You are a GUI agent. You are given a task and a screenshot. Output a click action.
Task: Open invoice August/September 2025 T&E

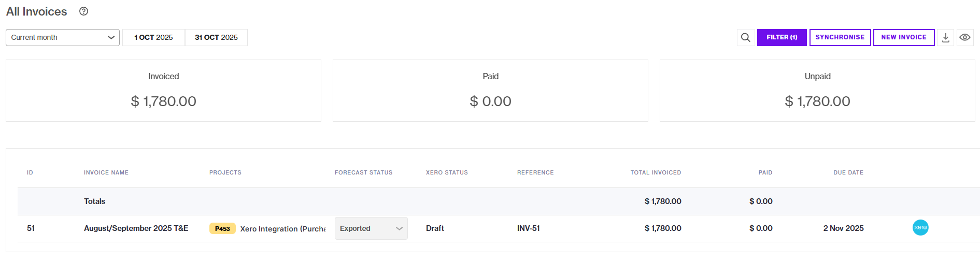[x=136, y=228]
